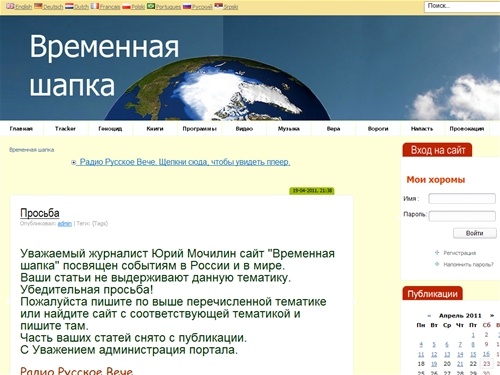Focus the Имя username field
The height and width of the screenshot is (375, 500).
pos(462,198)
